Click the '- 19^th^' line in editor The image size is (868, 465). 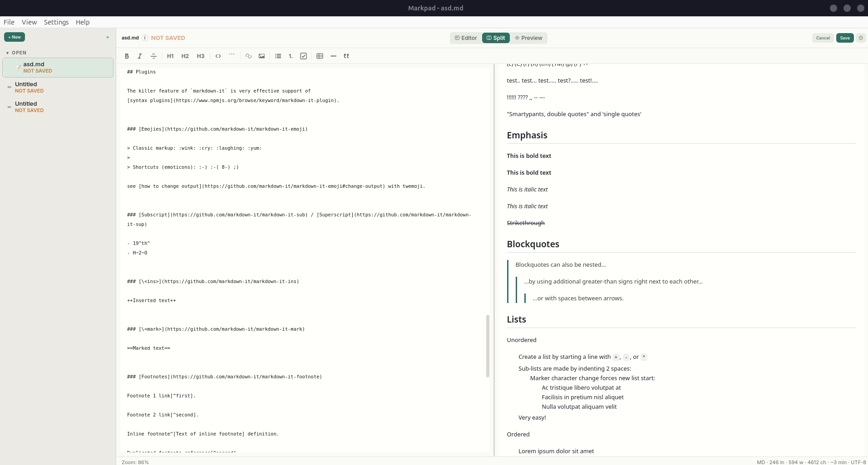138,243
